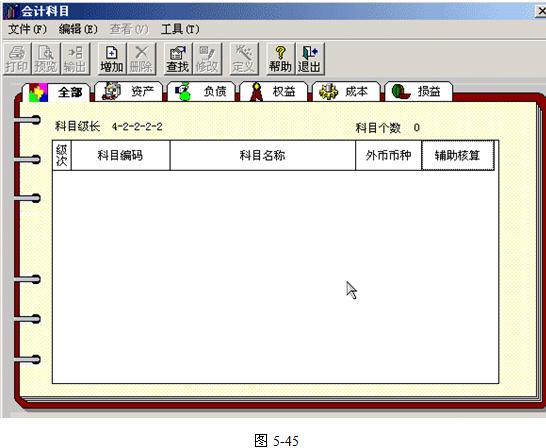Click the 退出 (Exit) toolbar icon

click(310, 59)
